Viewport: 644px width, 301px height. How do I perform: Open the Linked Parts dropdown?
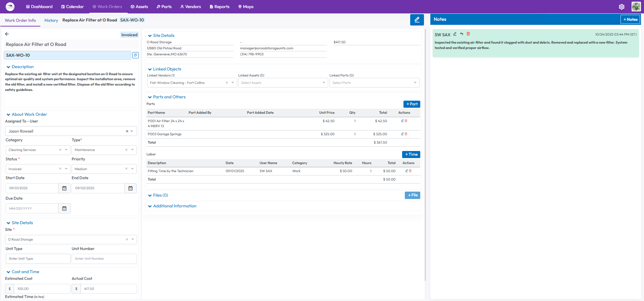click(x=374, y=83)
